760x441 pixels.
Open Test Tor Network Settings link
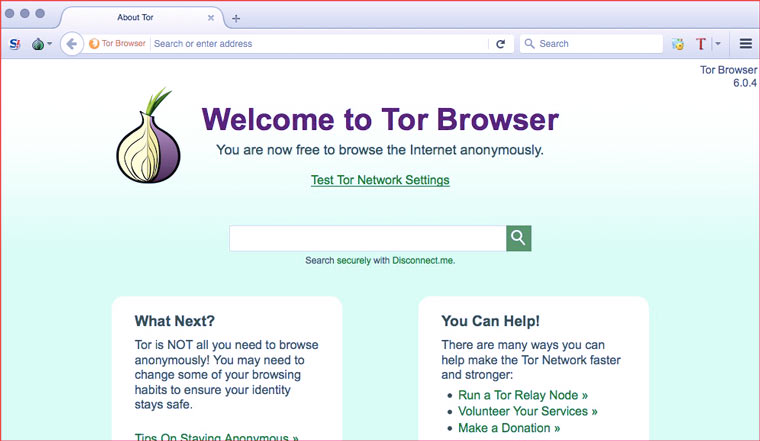point(380,180)
